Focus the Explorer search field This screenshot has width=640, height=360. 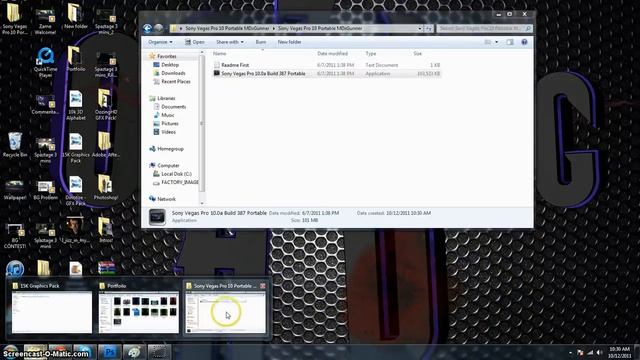(x=484, y=29)
